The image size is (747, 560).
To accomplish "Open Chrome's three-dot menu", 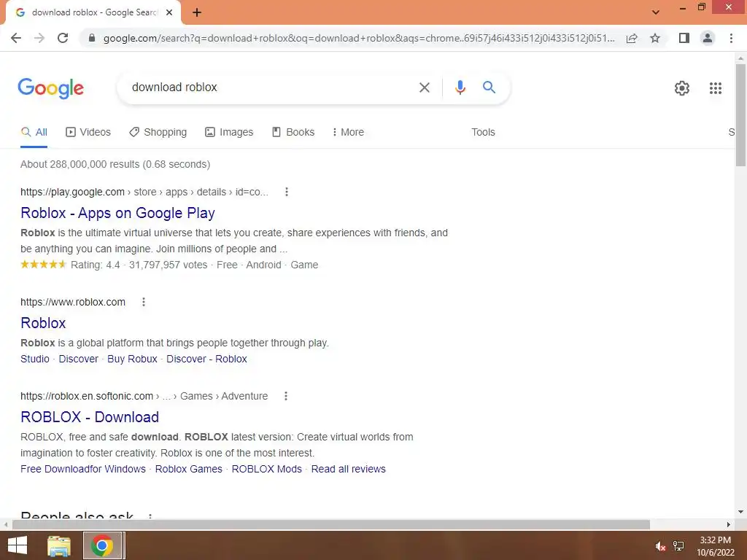I will pos(731,38).
